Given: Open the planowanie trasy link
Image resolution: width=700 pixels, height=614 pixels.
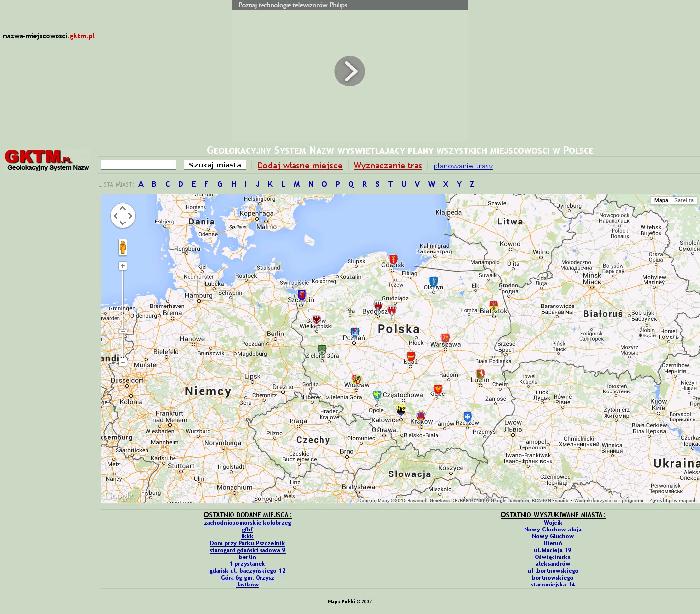Looking at the screenshot, I should (x=463, y=166).
